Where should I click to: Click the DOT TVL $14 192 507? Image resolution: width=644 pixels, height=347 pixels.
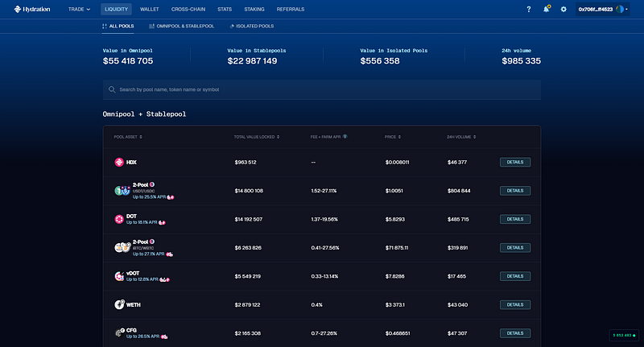tap(249, 219)
